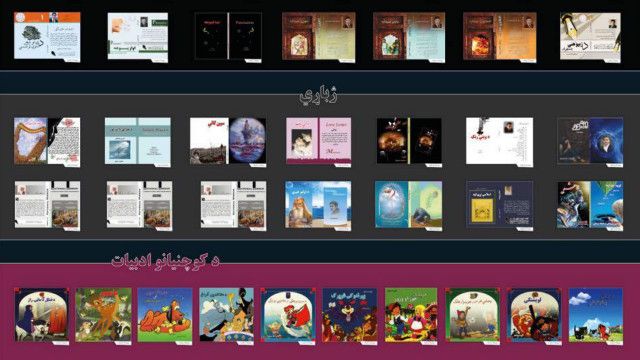Viewport: 640px width, 360px height.
Task: Click the cover showing bearded old man by sea
Action: (x=318, y=205)
